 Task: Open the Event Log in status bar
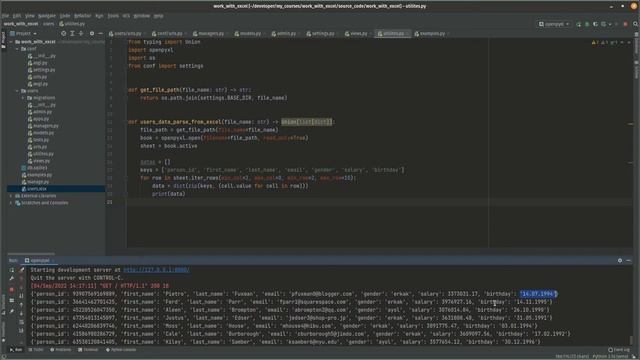click(x=619, y=350)
